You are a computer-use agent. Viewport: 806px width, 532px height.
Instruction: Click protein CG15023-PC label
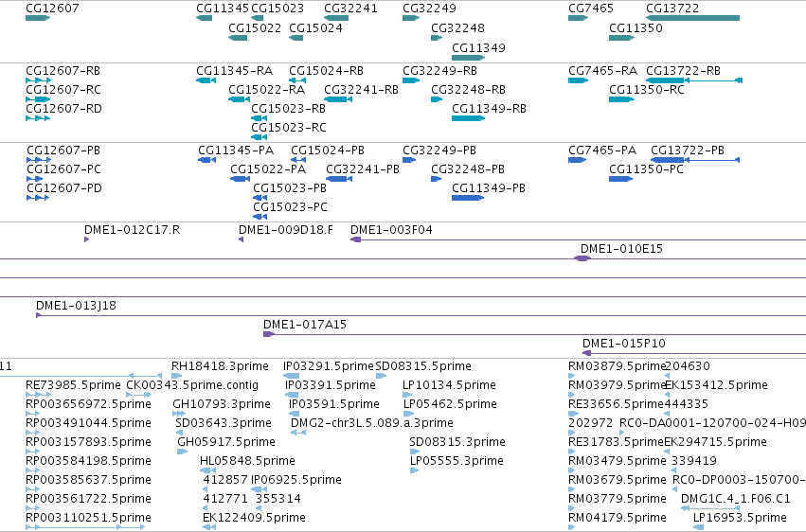(x=291, y=207)
